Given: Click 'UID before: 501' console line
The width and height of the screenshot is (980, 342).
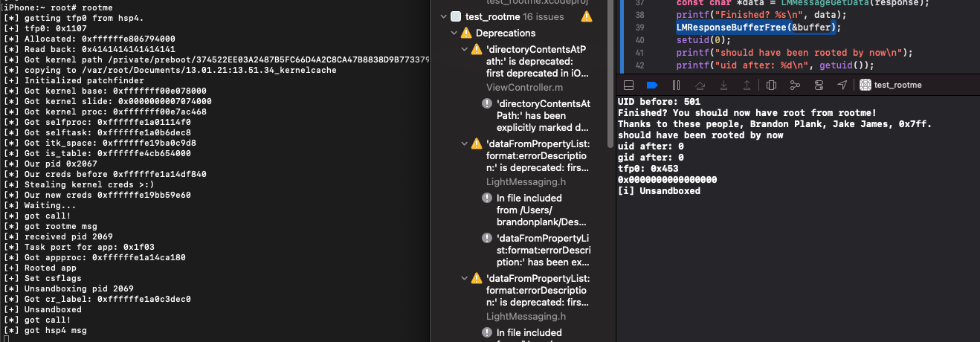Looking at the screenshot, I should (x=659, y=102).
